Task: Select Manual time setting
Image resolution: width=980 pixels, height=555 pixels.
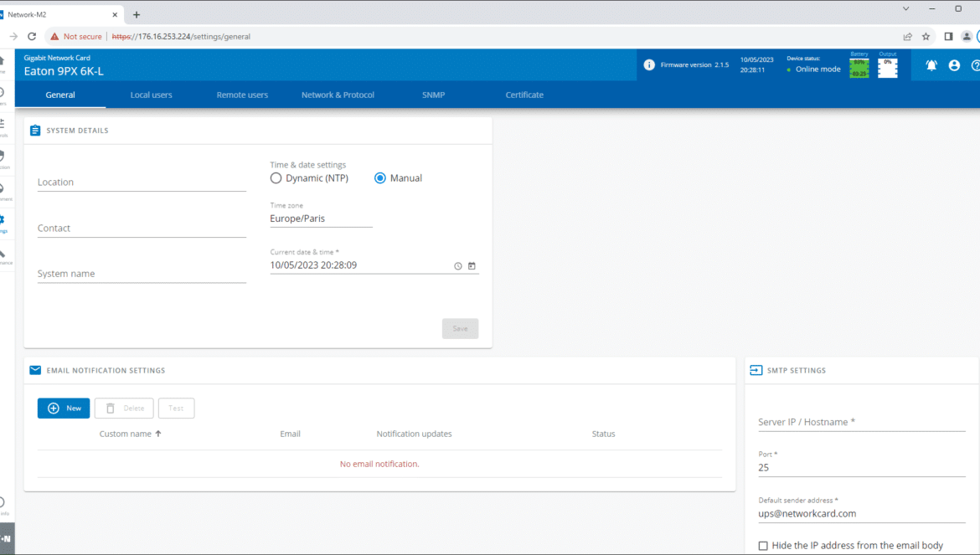Action: click(x=380, y=178)
